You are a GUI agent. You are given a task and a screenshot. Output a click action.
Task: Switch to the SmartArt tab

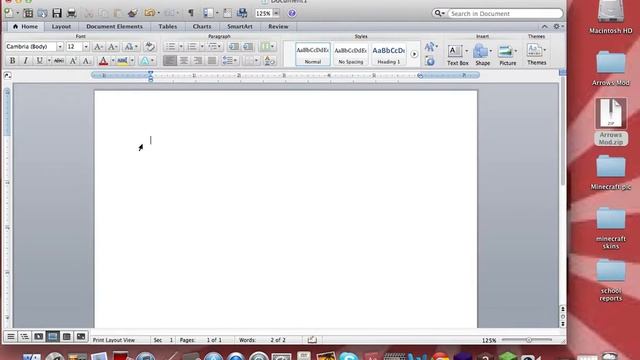tap(240, 27)
